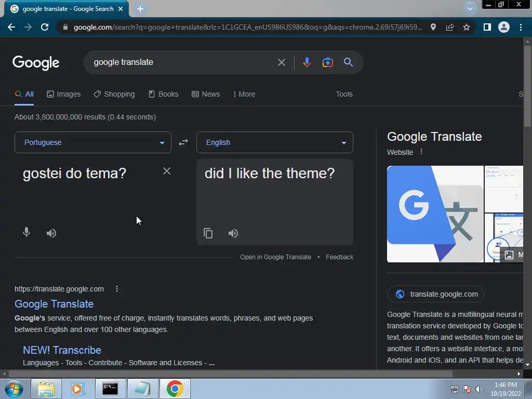The height and width of the screenshot is (399, 532).
Task: Open Chrome profile avatar menu
Action: point(504,27)
